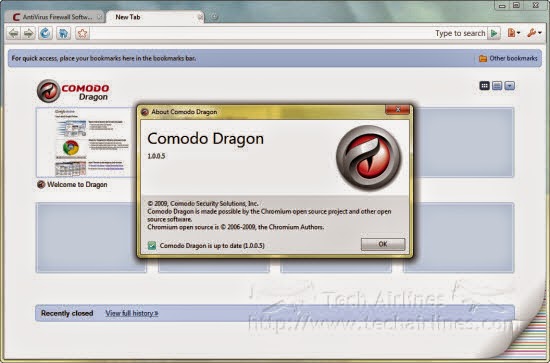Bookmark this page with the star icon
Screen dimensions: 550x363
click(82, 33)
